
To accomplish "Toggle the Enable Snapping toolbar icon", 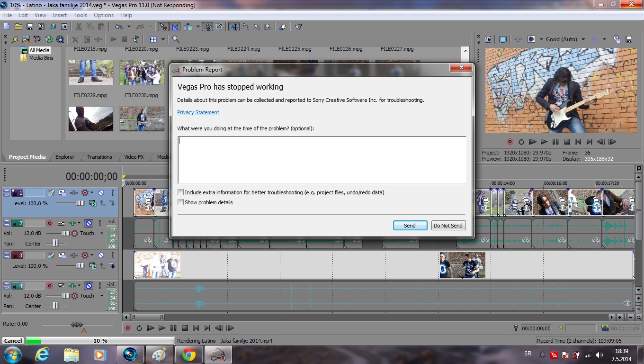I will point(163,27).
